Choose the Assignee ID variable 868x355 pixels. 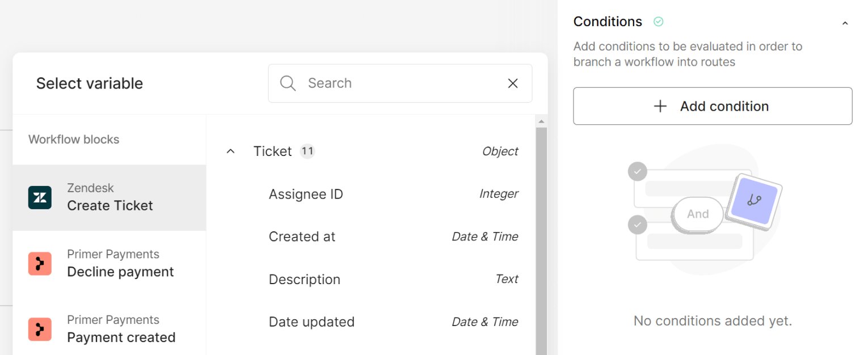click(x=372, y=194)
